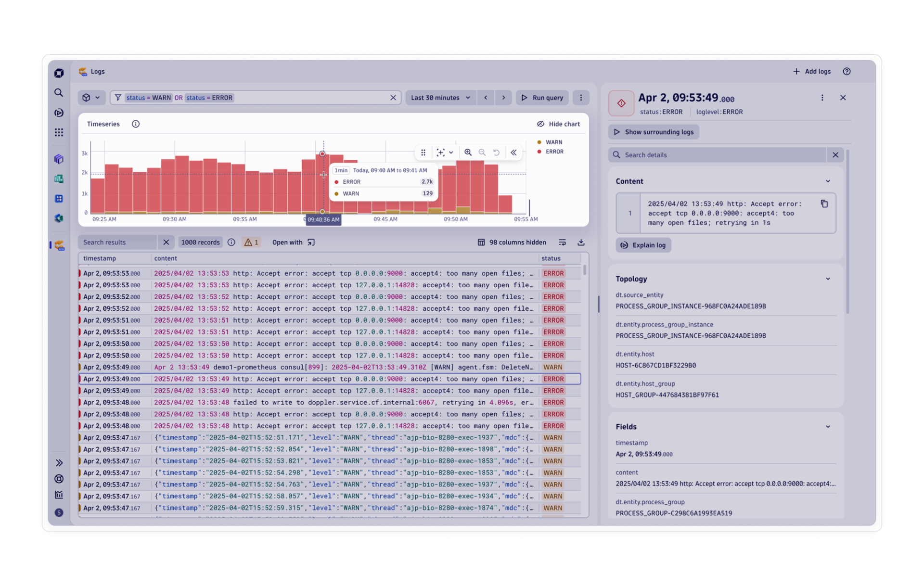The width and height of the screenshot is (924, 586).
Task: Click the Search details input field
Action: (718, 155)
